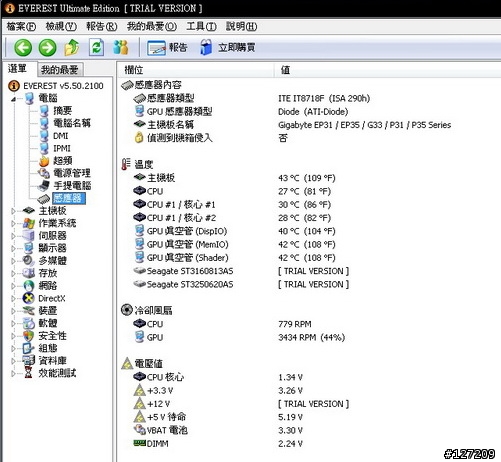Screen dimensions: 501x462
Task: Click the 資料庫 database icon
Action: point(29,360)
